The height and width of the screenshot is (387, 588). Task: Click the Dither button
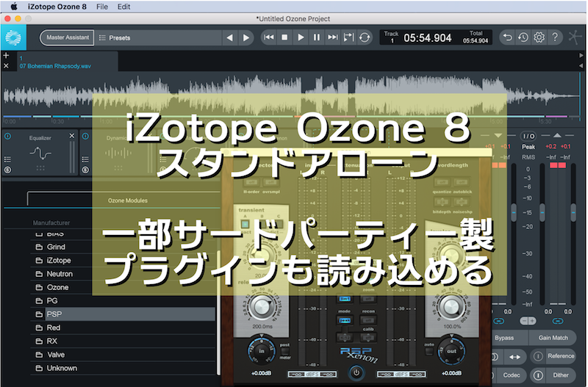(x=561, y=375)
